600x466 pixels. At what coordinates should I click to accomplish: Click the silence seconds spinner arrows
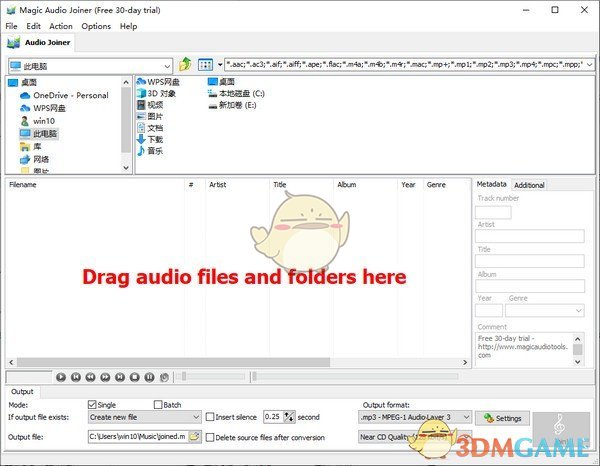click(x=289, y=417)
